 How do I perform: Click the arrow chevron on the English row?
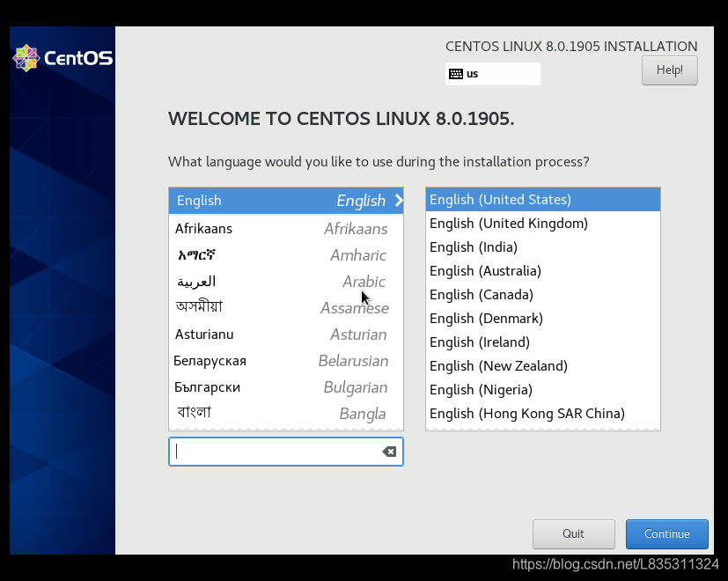click(x=399, y=201)
